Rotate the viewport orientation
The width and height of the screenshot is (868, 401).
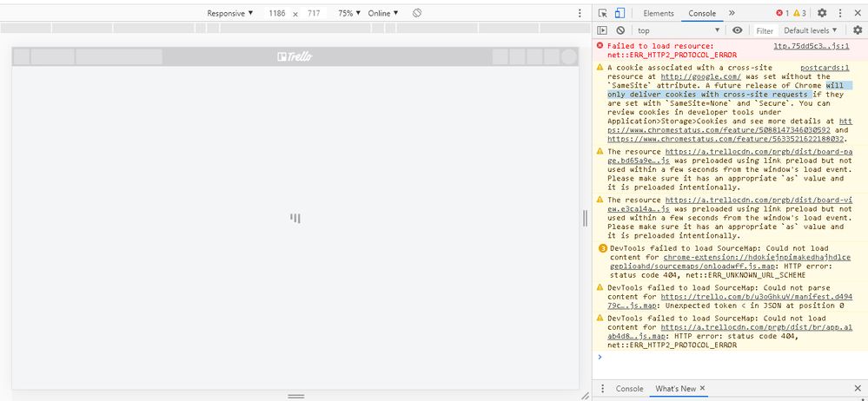(x=417, y=13)
